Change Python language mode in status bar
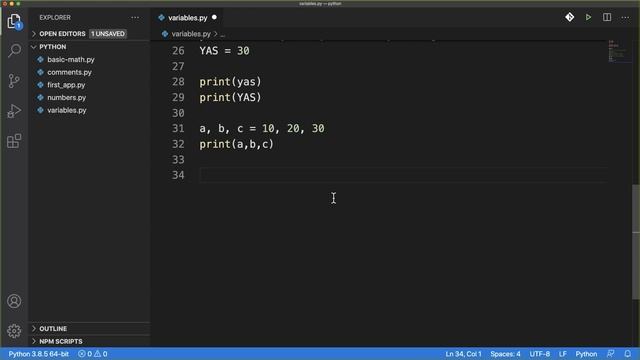Image resolution: width=640 pixels, height=360 pixels. pyautogui.click(x=586, y=354)
